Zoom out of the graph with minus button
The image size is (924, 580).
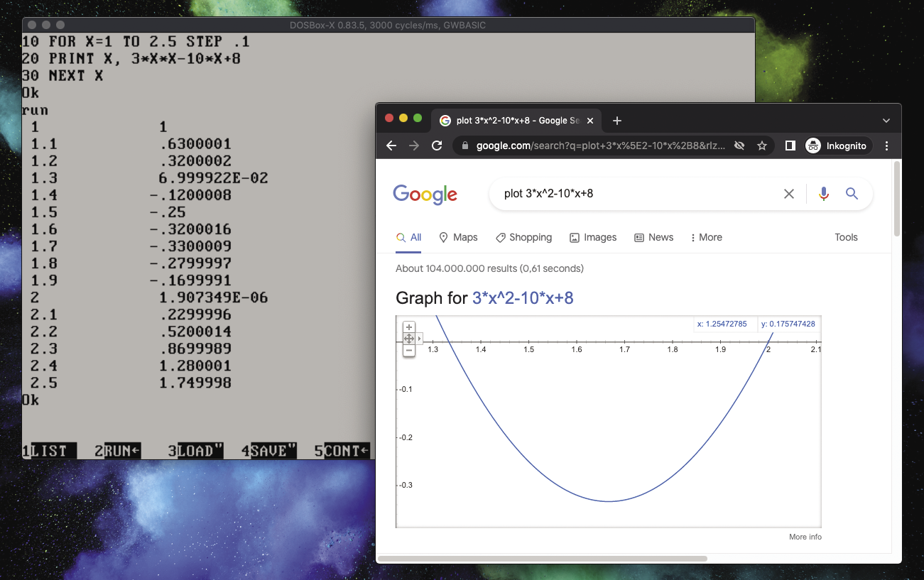409,351
